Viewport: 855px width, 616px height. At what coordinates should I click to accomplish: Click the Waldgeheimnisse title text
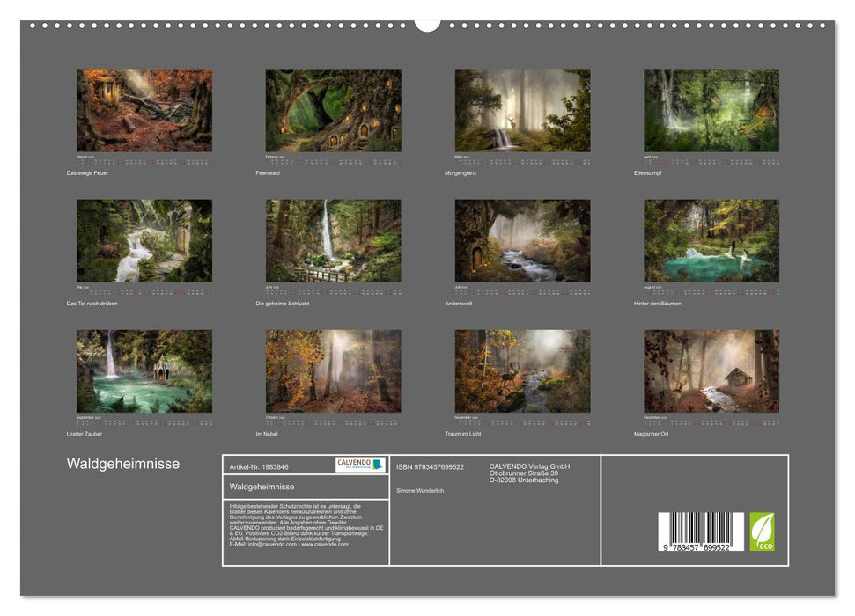pyautogui.click(x=123, y=461)
